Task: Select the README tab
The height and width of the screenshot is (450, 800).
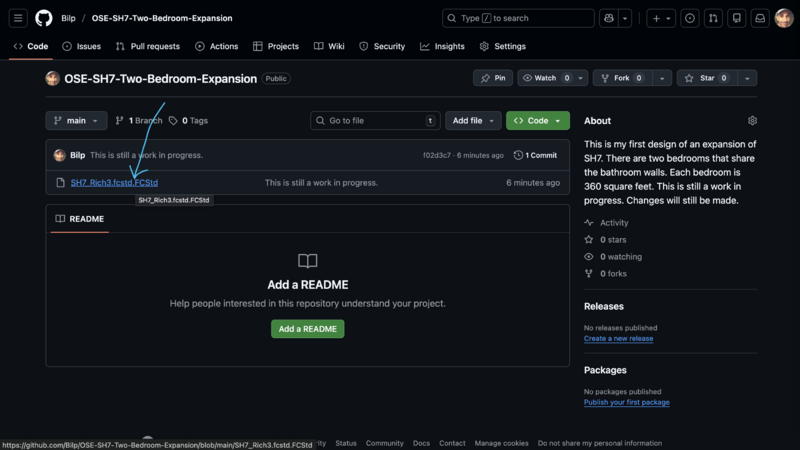Action: [x=80, y=219]
